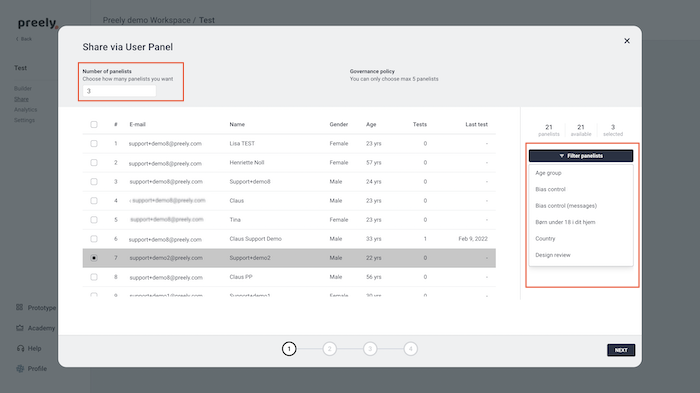Toggle the select-all checkbox in table header

point(94,125)
